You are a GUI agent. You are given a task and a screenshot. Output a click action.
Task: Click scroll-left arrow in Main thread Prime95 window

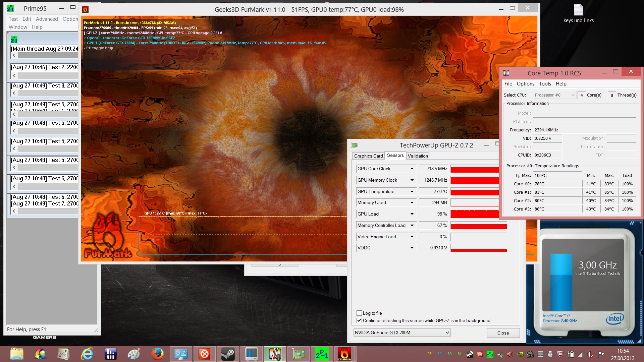14,55
